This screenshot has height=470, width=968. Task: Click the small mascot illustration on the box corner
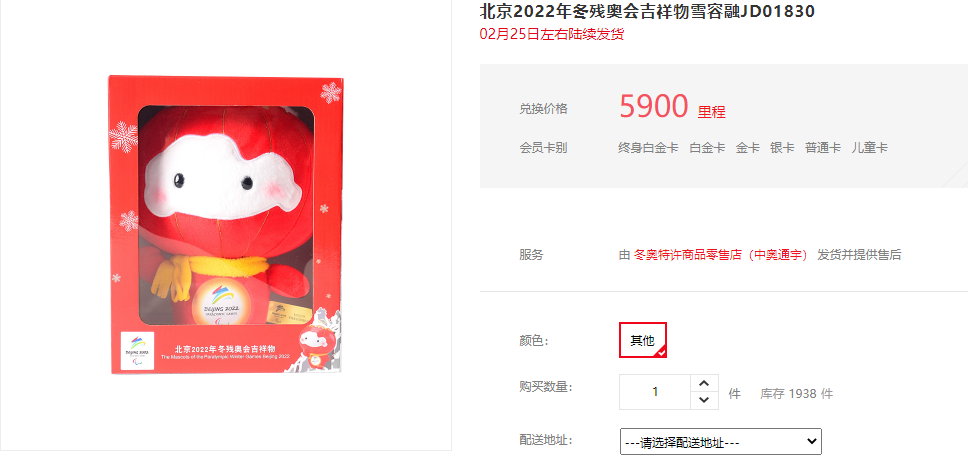315,346
